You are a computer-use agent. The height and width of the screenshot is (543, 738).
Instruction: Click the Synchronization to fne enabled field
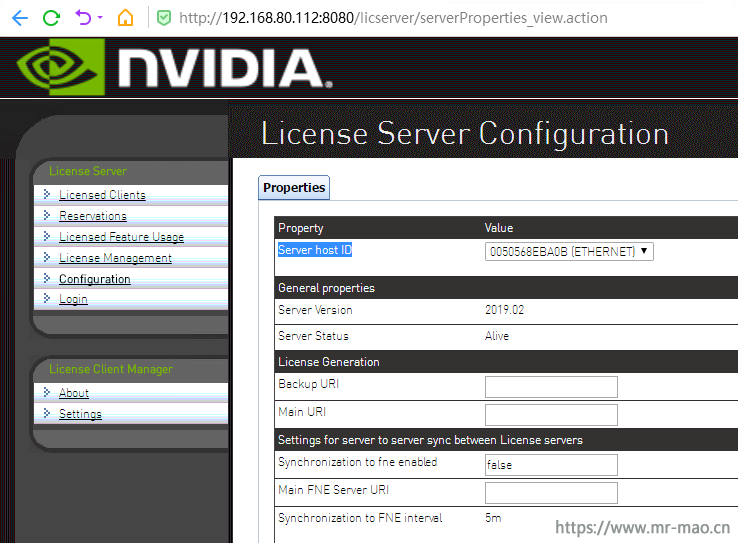click(x=551, y=465)
